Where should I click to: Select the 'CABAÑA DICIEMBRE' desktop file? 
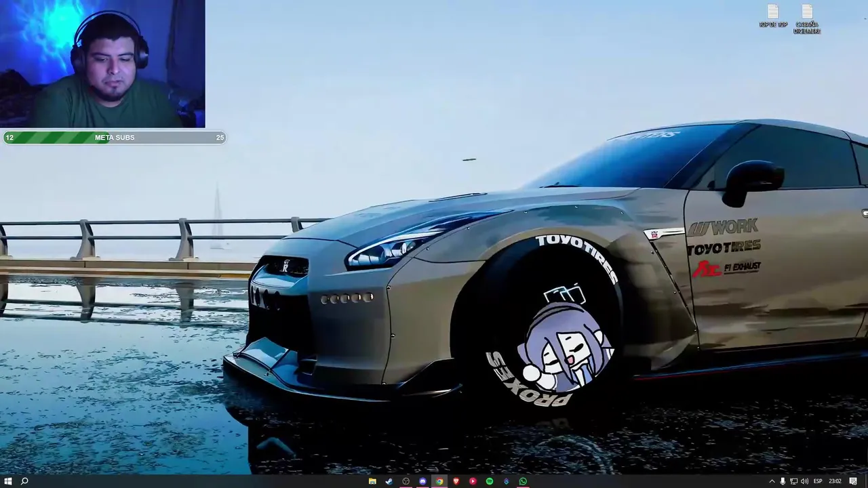[807, 19]
